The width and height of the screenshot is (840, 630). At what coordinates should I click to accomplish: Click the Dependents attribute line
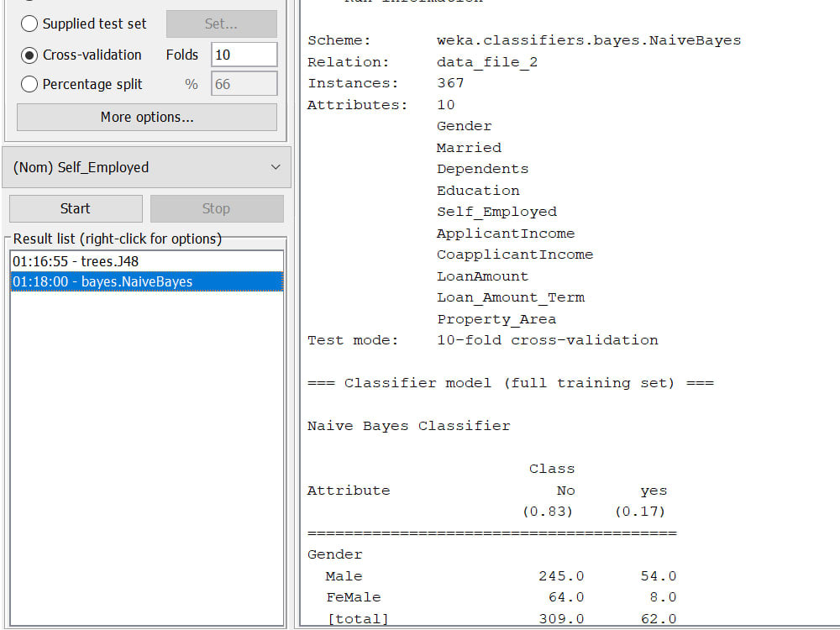[x=483, y=170]
